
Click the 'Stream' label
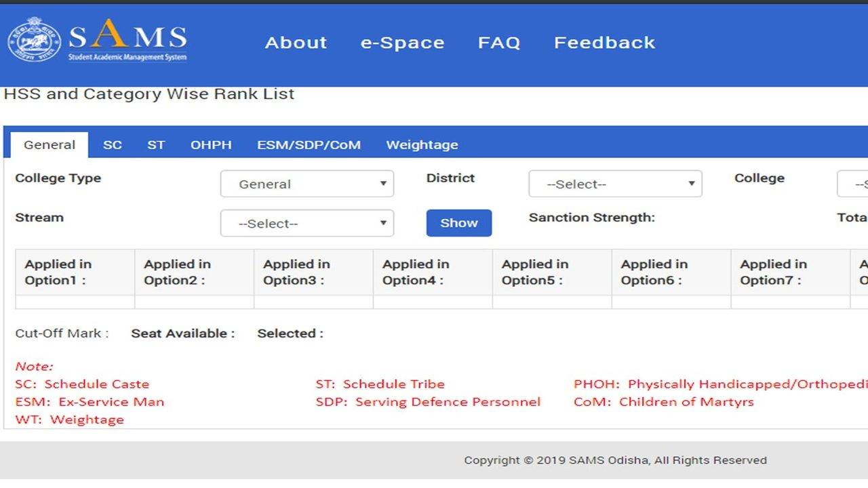pos(39,218)
